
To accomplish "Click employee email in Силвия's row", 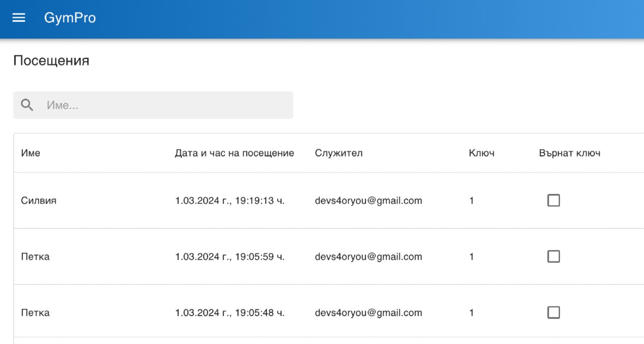I will coord(368,201).
